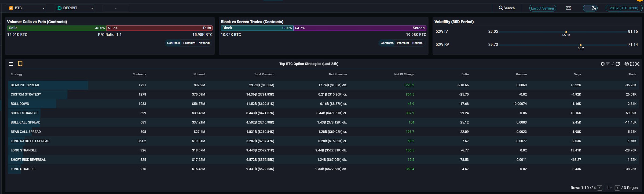Expand the strategies widget to fullscreen
This screenshot has width=644, height=194.
(x=632, y=64)
